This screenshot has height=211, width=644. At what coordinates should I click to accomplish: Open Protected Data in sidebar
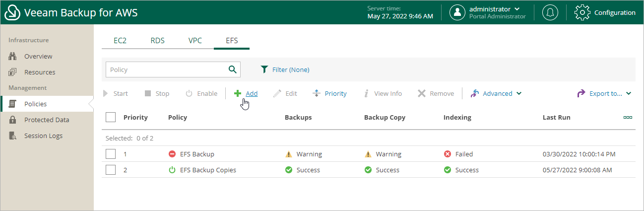point(47,120)
